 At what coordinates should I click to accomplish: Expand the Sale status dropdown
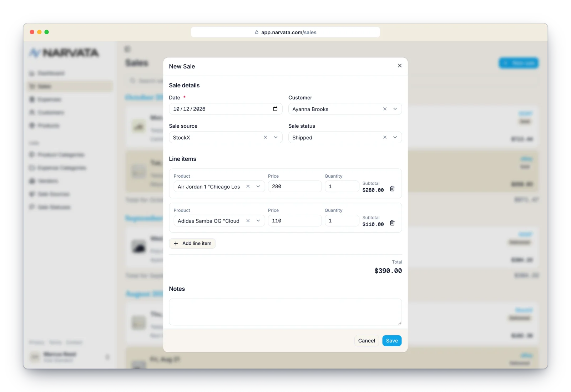(x=395, y=137)
